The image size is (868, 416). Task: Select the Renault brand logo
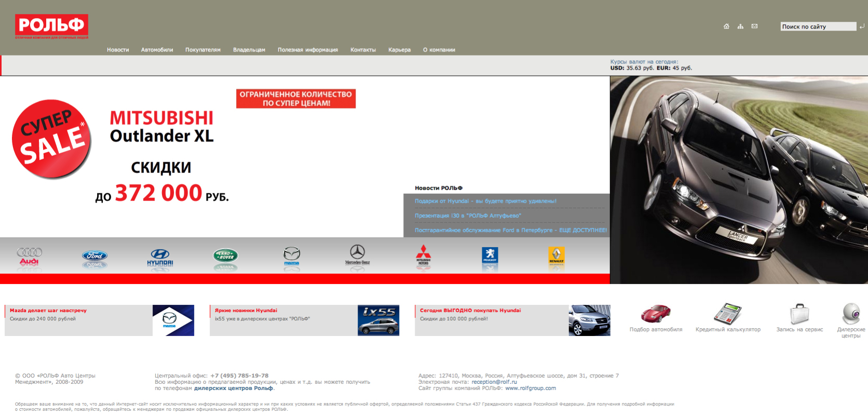tap(556, 255)
